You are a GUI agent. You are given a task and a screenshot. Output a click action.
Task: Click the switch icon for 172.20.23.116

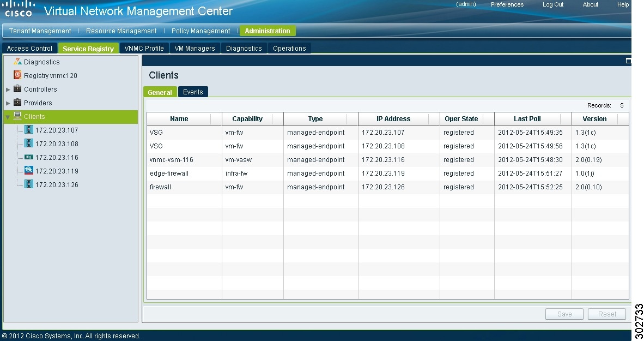pyautogui.click(x=29, y=157)
